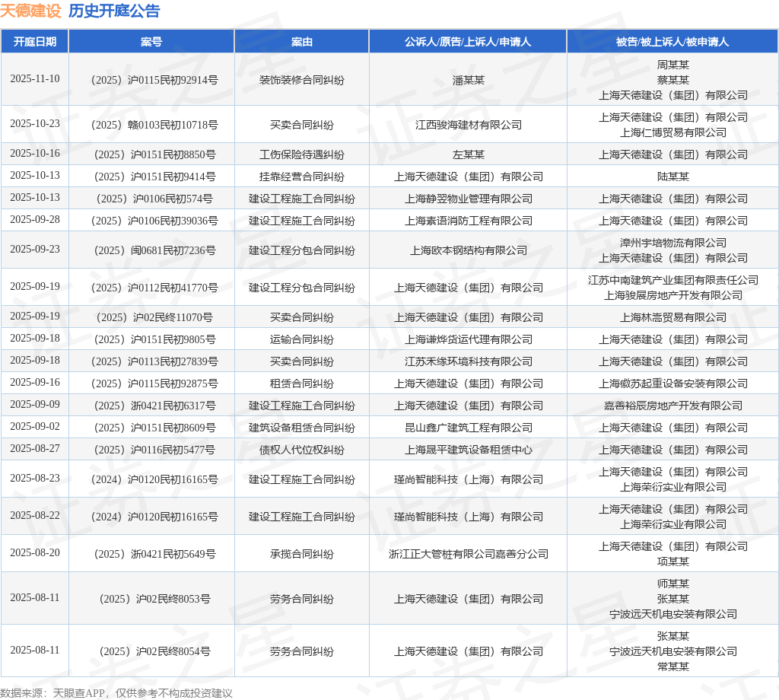Click the 开庭日期 column header
The image size is (779, 700).
(x=35, y=42)
